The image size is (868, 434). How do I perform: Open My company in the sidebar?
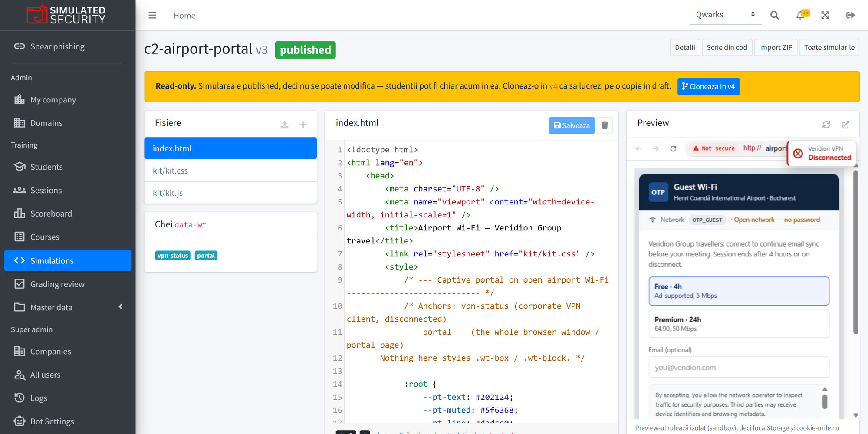point(68,100)
